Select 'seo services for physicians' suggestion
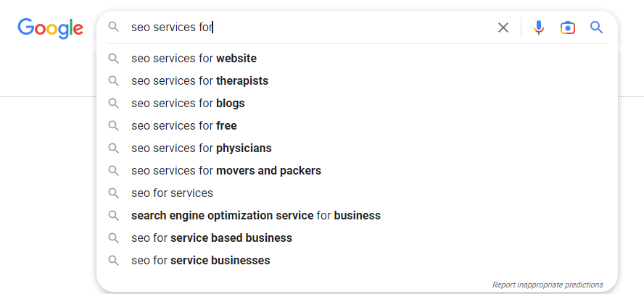The height and width of the screenshot is (294, 644). 202,148
